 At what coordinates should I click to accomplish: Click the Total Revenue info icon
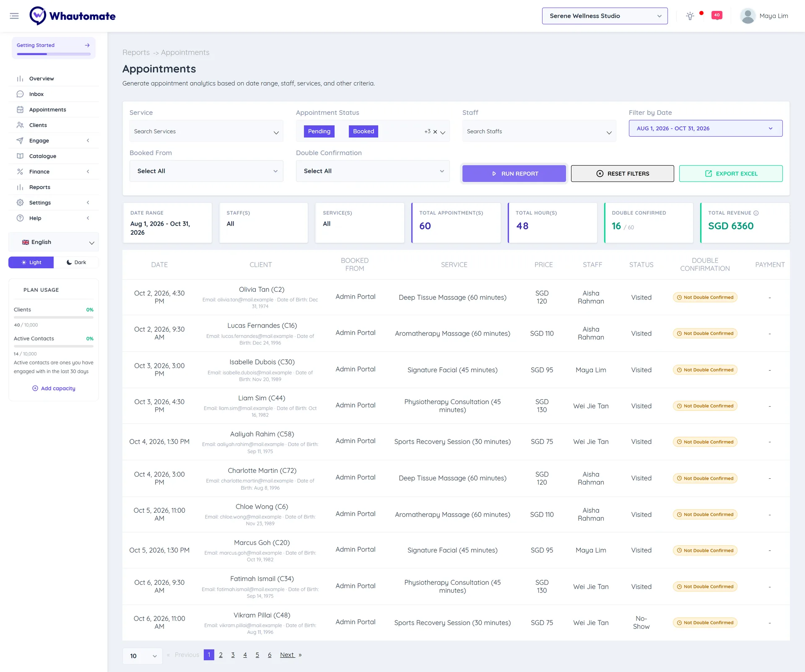[756, 213]
